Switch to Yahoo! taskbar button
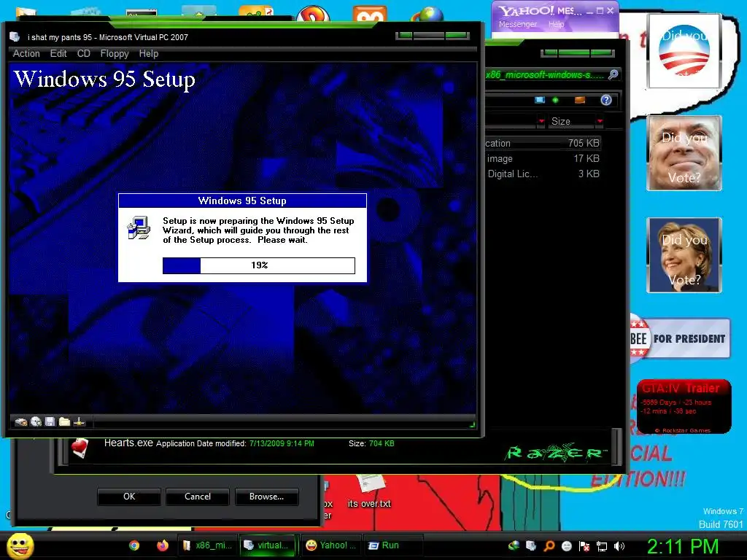747x560 pixels. click(332, 545)
